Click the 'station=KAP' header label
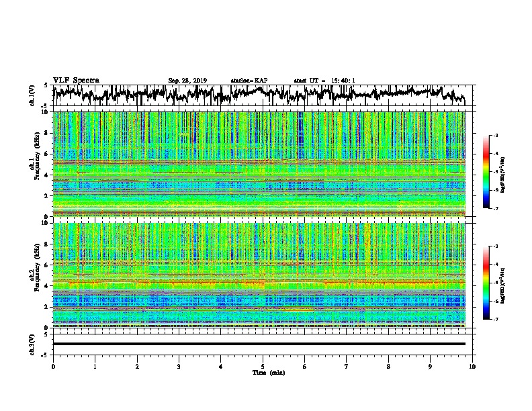 click(x=249, y=81)
